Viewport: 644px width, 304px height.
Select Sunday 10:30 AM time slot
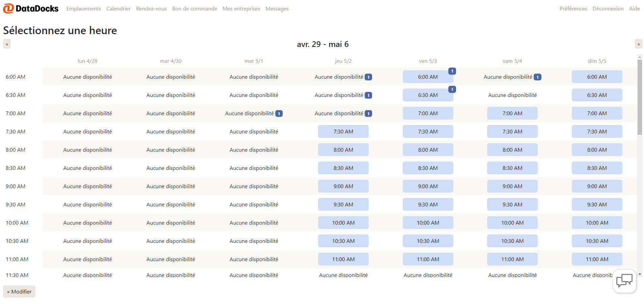pyautogui.click(x=597, y=241)
